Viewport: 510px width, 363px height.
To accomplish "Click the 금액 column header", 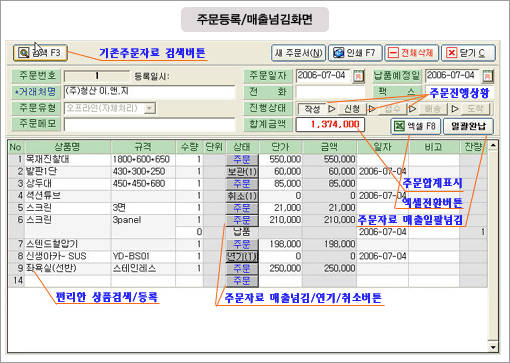I will coord(329,147).
